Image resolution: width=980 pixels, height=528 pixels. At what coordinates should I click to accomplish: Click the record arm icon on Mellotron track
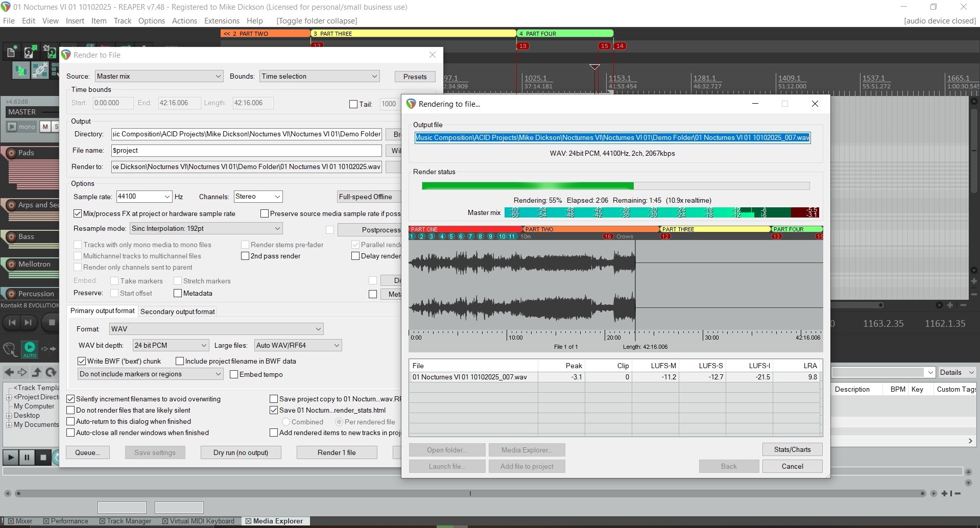point(11,264)
